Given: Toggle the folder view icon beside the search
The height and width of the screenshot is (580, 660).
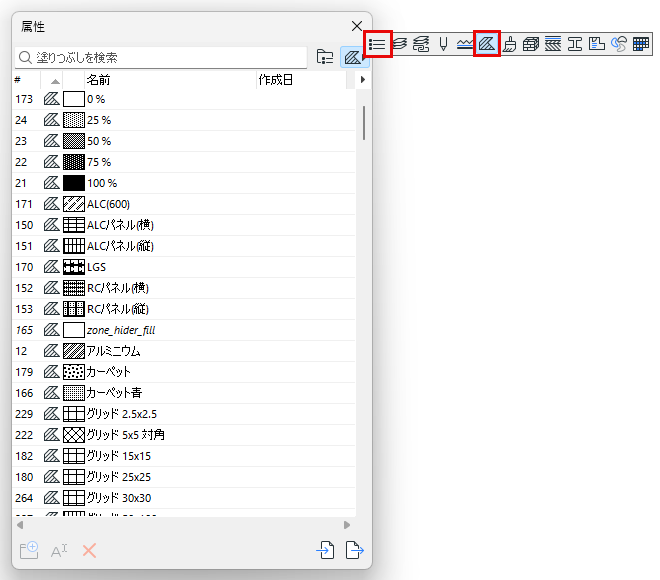Looking at the screenshot, I should pos(325,57).
